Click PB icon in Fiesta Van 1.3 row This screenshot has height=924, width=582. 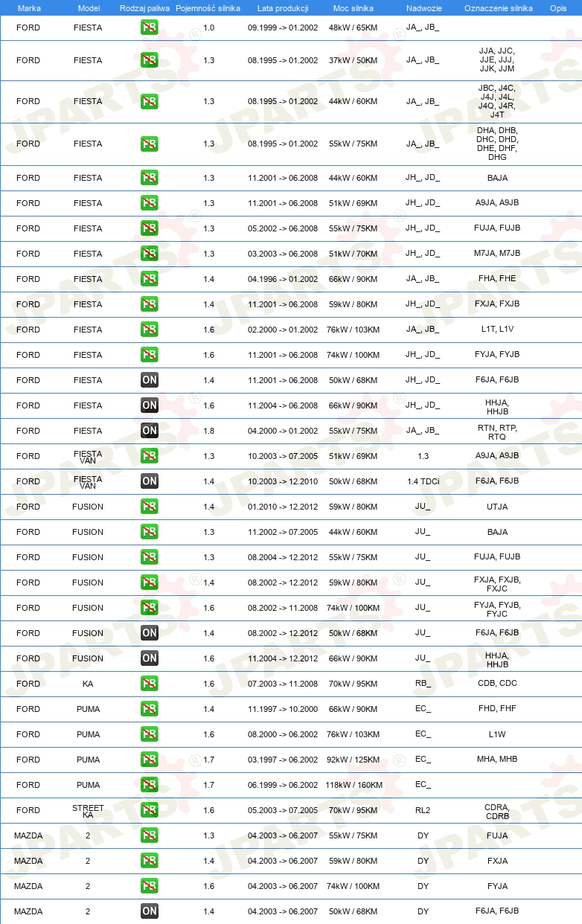pos(150,456)
